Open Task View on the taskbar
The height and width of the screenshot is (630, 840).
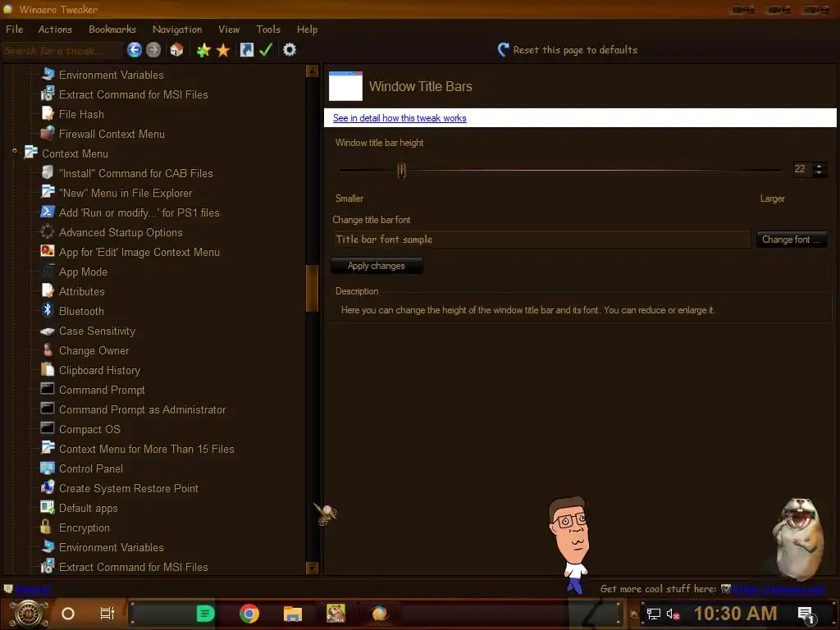coord(107,614)
